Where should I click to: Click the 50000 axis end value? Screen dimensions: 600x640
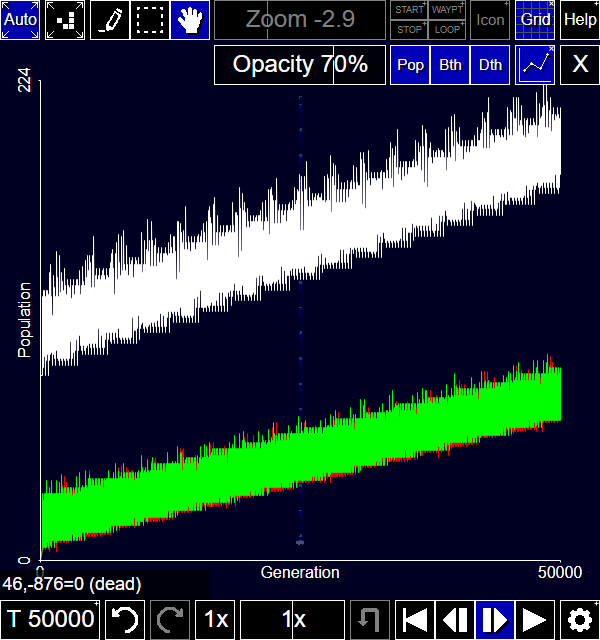[x=560, y=573]
